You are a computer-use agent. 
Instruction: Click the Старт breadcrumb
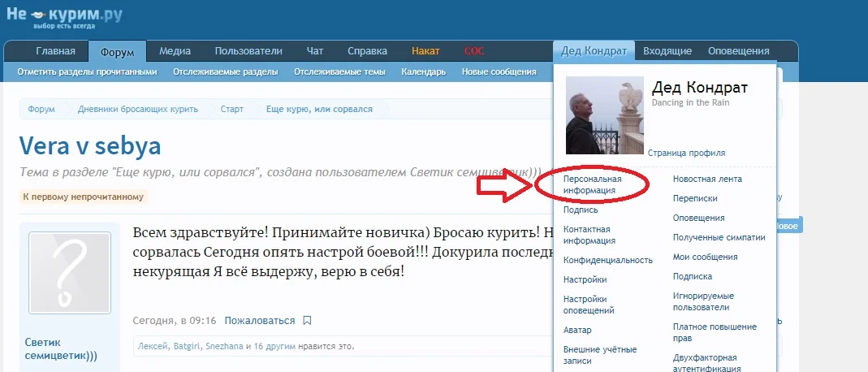coord(232,109)
